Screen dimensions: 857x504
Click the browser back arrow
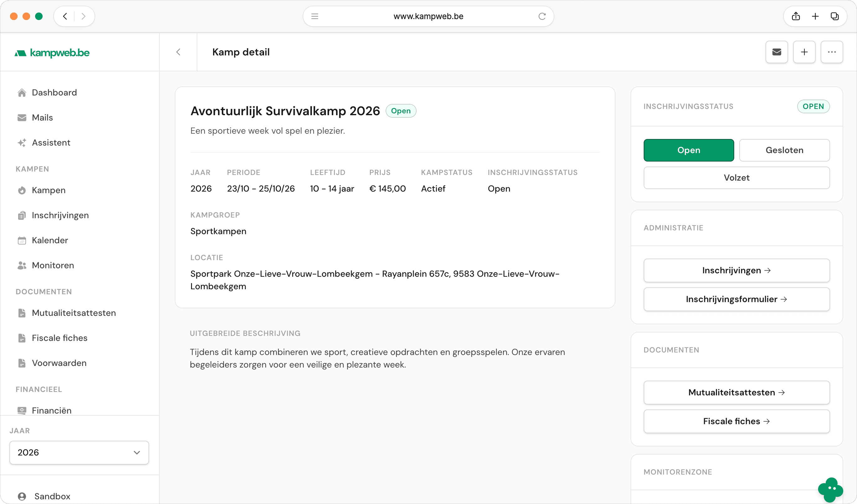(65, 16)
